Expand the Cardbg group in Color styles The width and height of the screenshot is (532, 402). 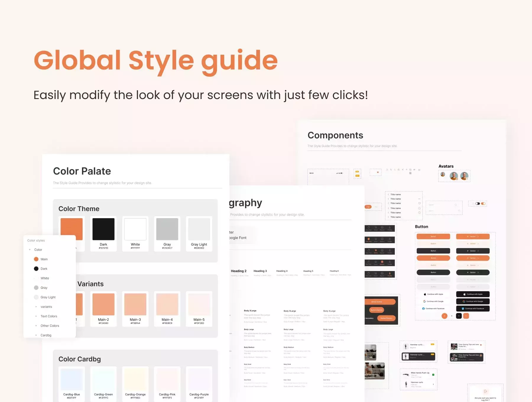[36, 335]
